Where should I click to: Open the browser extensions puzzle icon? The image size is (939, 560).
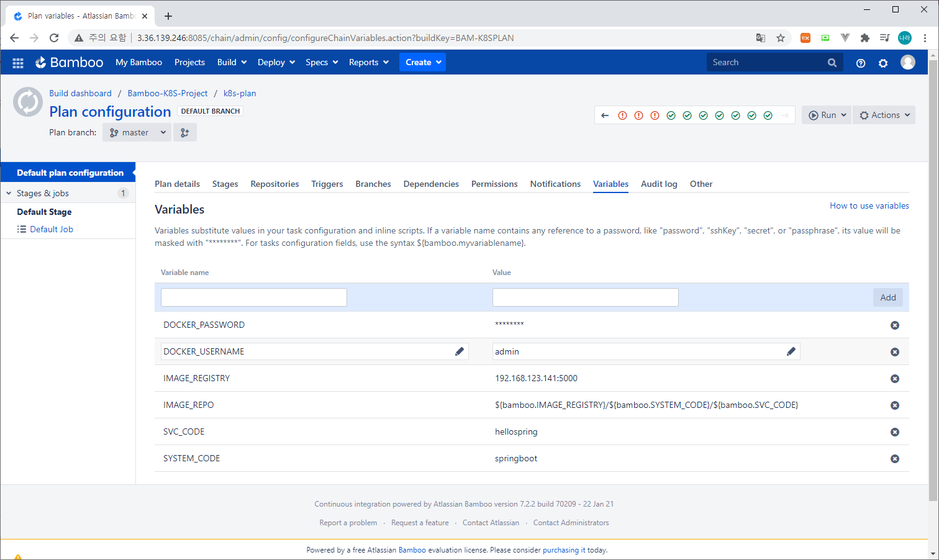point(865,38)
